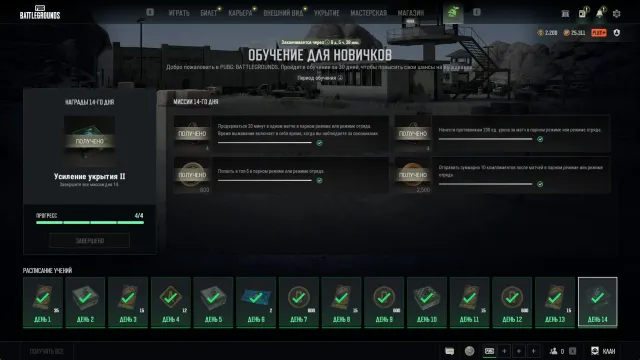640x360 pixels.
Task: Click the completed check on the damage mission
Action: point(540,139)
